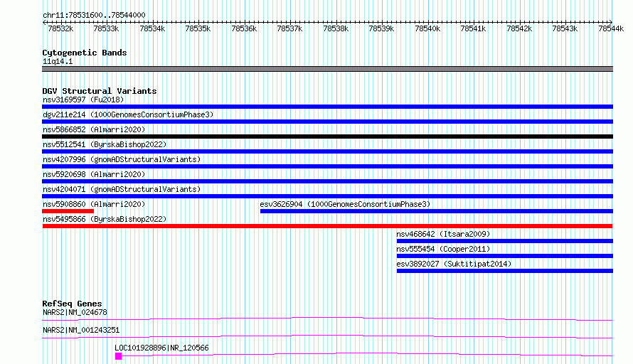The image size is (633, 364).
Task: Click the blue bar under nsv555454
Action: coord(505,256)
